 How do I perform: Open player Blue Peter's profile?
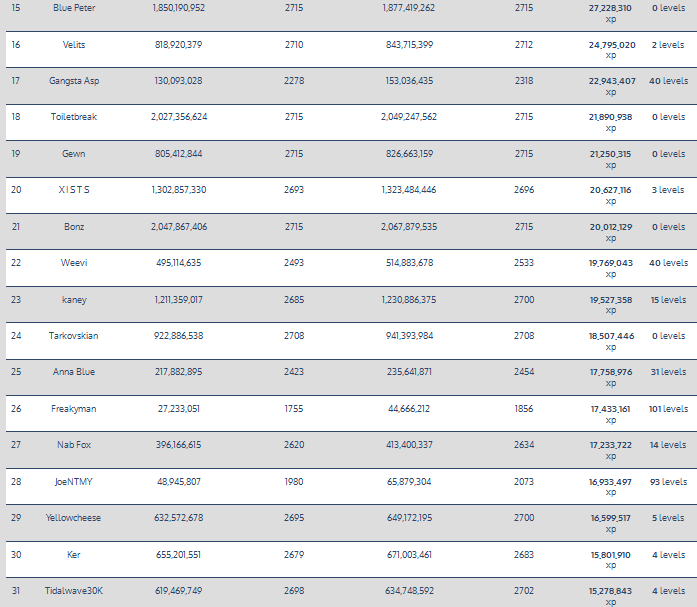click(x=74, y=8)
